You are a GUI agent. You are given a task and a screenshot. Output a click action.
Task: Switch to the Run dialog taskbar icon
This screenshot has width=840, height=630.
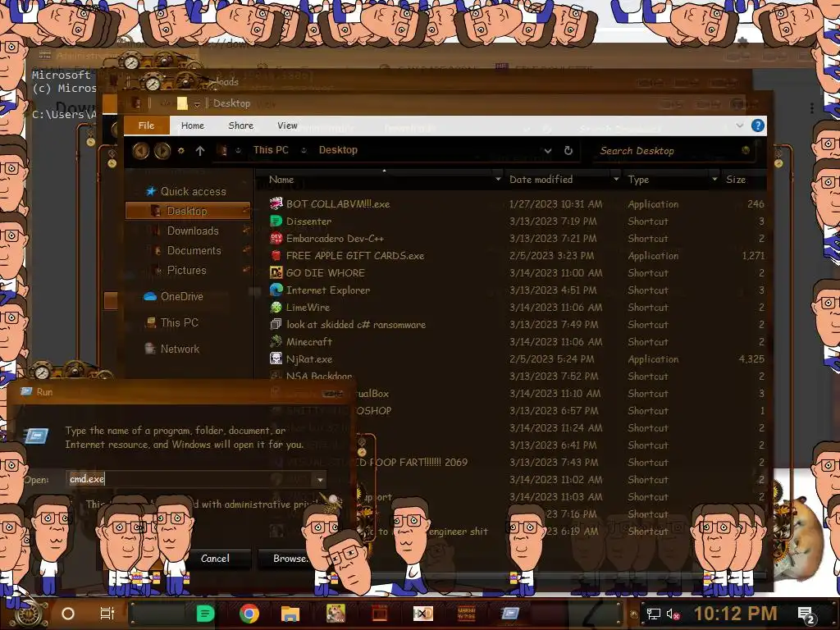click(x=509, y=614)
